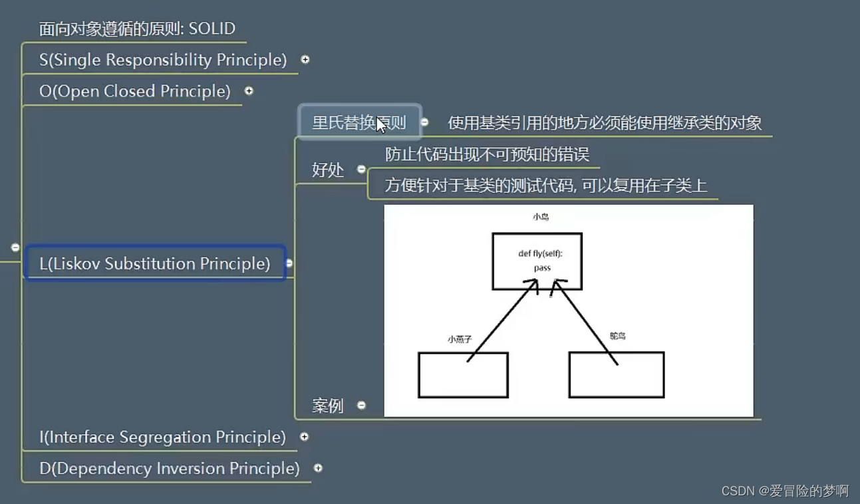
Task: Select the O(Open Closed Principle) topic
Action: (135, 91)
